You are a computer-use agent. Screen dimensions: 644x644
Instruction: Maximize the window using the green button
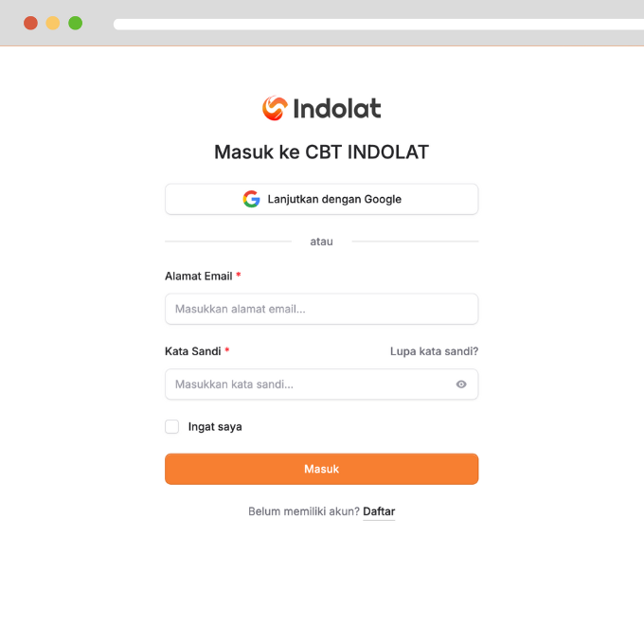coord(75,23)
